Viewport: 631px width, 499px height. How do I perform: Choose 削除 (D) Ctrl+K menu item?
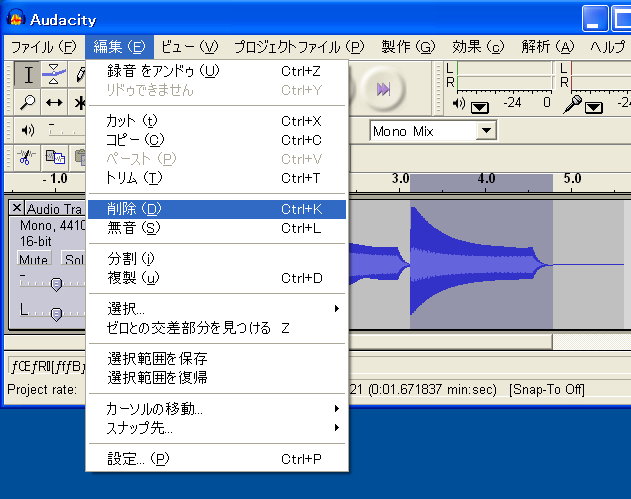click(x=218, y=209)
